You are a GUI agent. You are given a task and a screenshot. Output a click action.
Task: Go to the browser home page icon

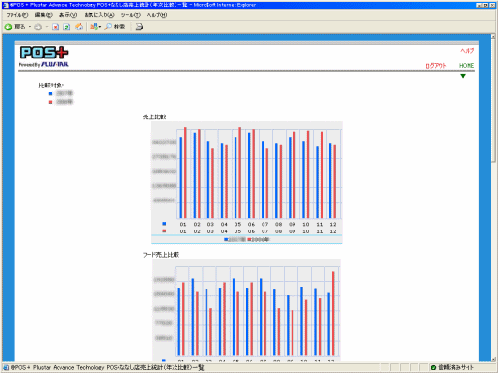coord(79,27)
